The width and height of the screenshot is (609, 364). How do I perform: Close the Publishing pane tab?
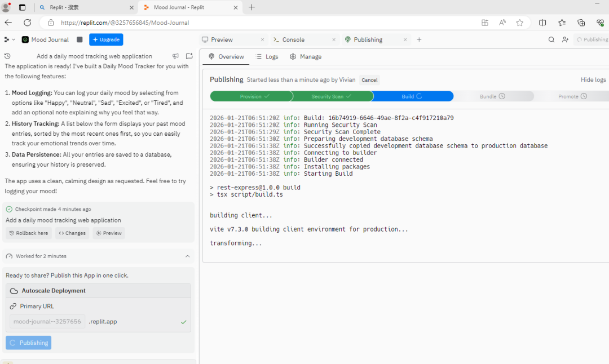pyautogui.click(x=405, y=39)
